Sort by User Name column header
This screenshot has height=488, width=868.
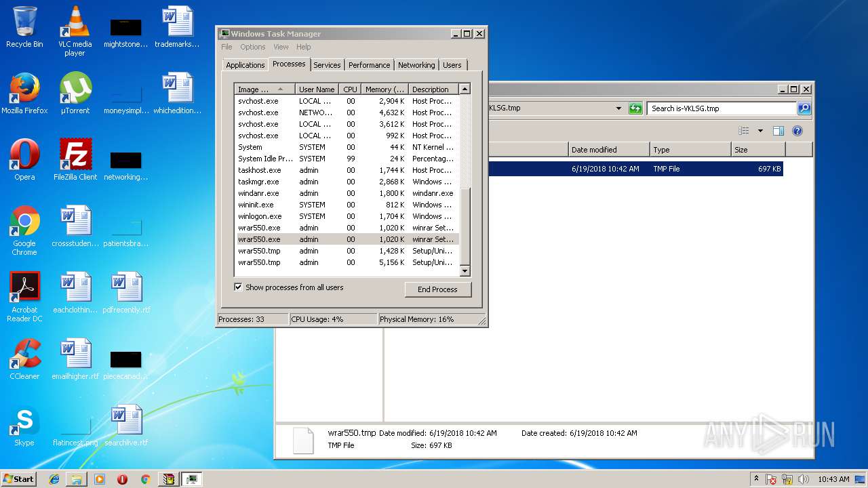pos(317,89)
